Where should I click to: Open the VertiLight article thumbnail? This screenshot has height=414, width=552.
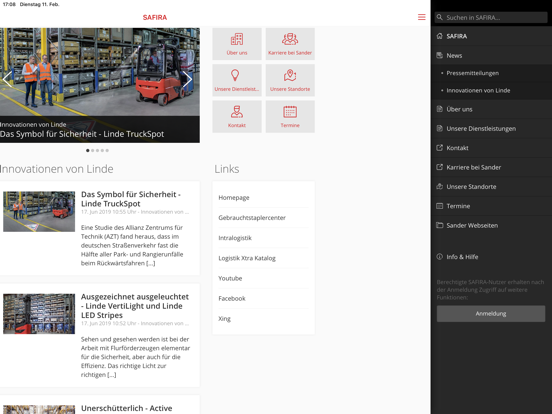[39, 314]
